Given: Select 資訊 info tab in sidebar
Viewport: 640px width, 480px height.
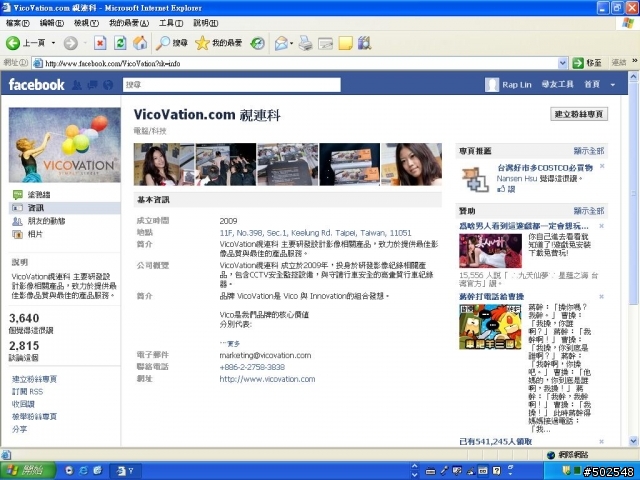Looking at the screenshot, I should point(64,208).
